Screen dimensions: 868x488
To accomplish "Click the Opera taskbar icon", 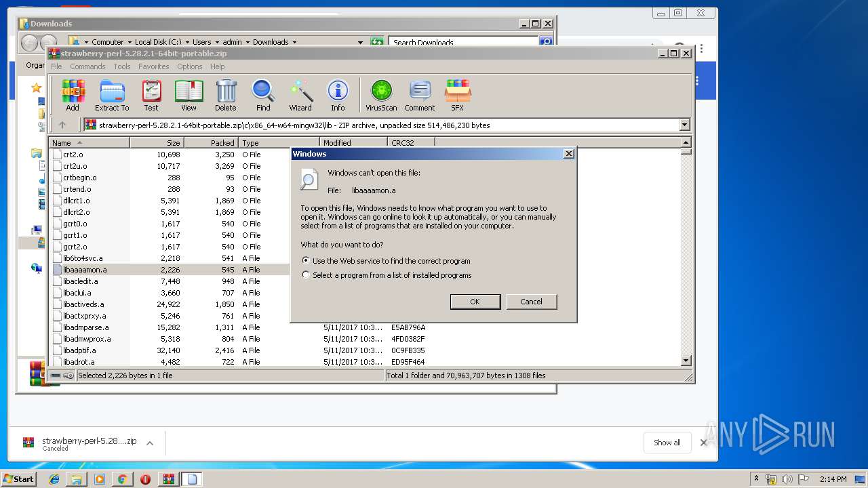I will [x=145, y=479].
